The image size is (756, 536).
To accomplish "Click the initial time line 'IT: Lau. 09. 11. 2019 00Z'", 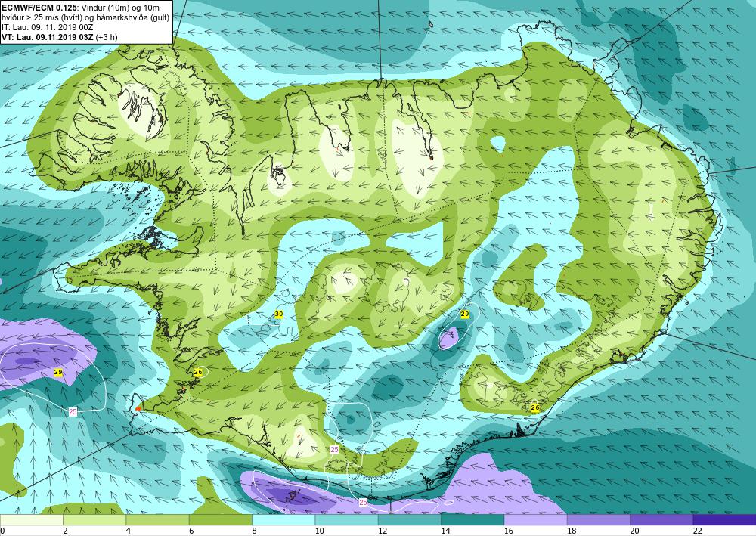I will [x=47, y=27].
